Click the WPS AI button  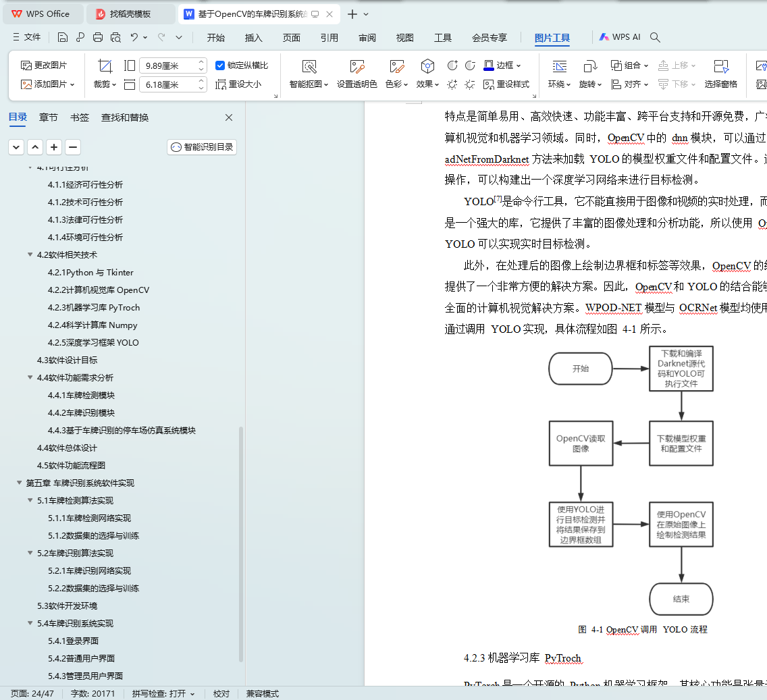pos(620,37)
